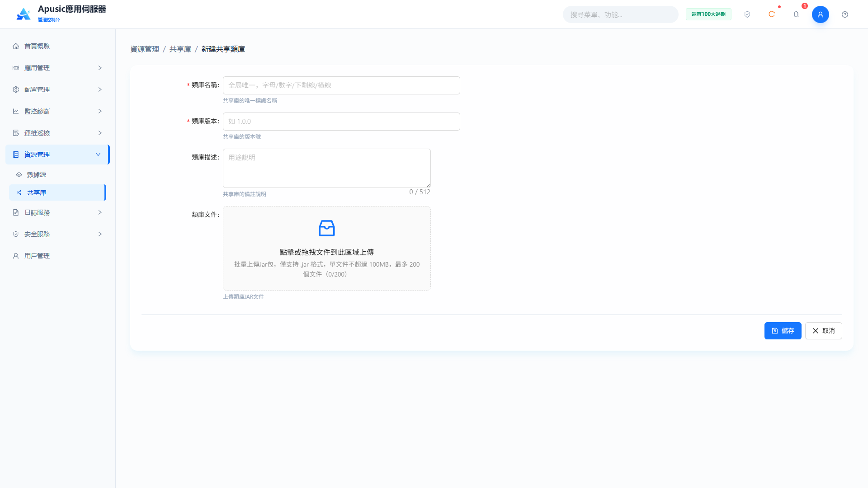Screen dimensions: 868x488
Task: Focus the 類庫名稱 input field
Action: point(341,85)
